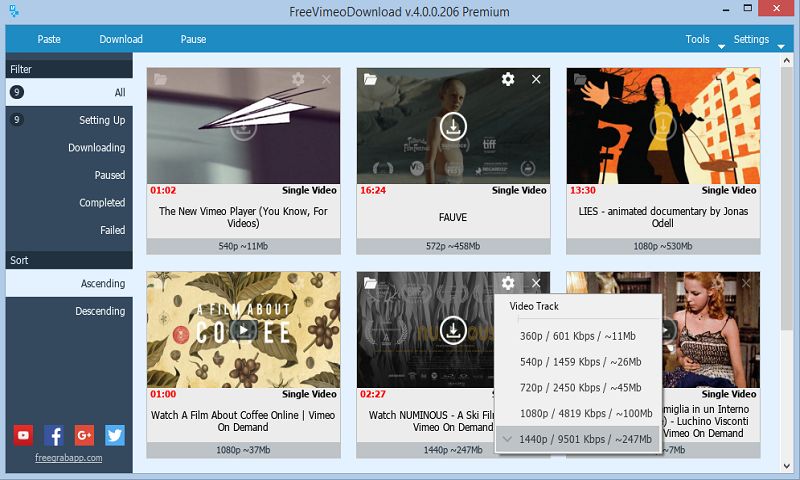Filter by Downloading status

69,147
